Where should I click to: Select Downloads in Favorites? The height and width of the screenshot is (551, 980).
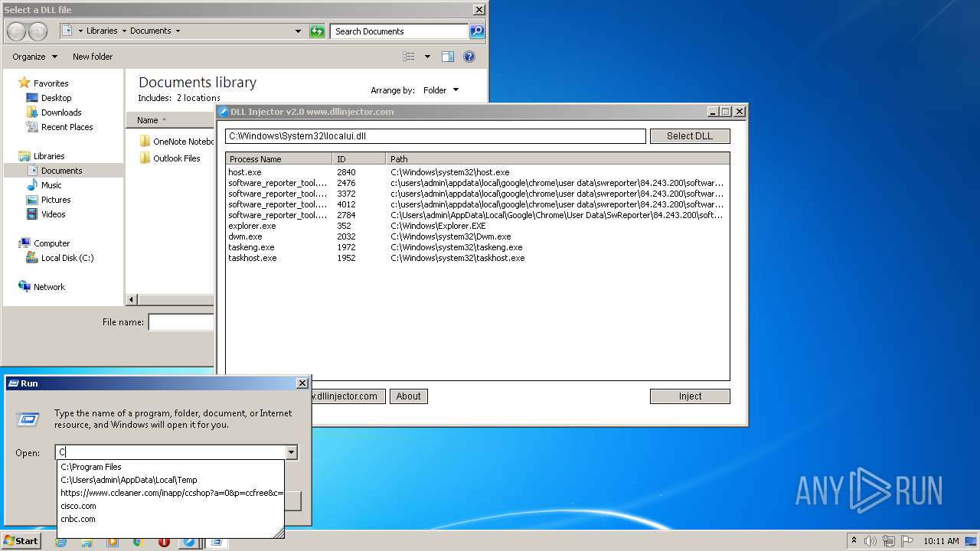click(x=61, y=112)
